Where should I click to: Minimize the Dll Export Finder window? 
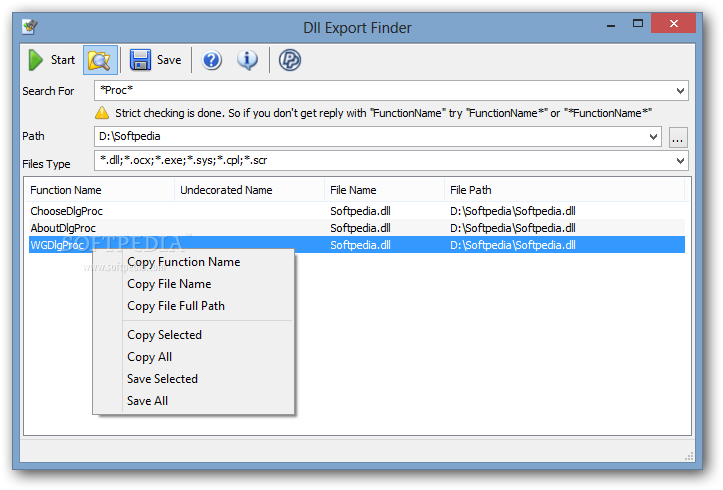coord(611,25)
